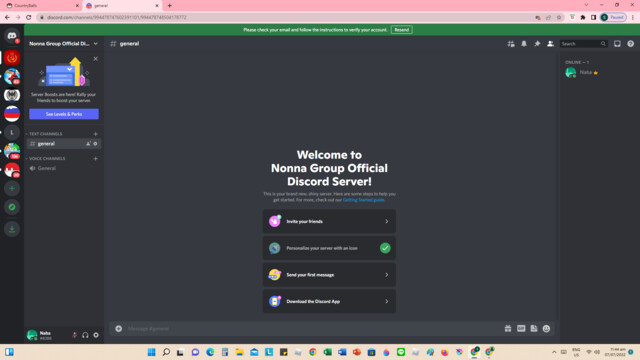Open gift icon in message bar
The height and width of the screenshot is (360, 640).
(x=508, y=329)
